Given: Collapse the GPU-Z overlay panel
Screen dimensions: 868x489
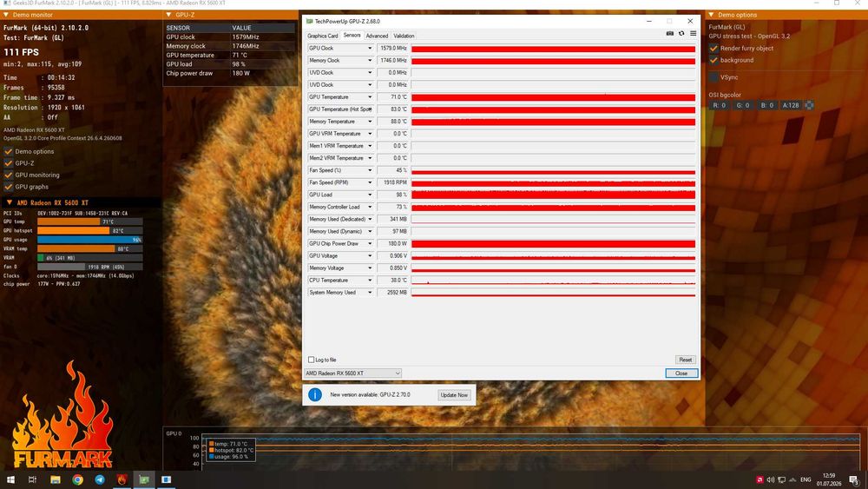Looking at the screenshot, I should [x=169, y=15].
